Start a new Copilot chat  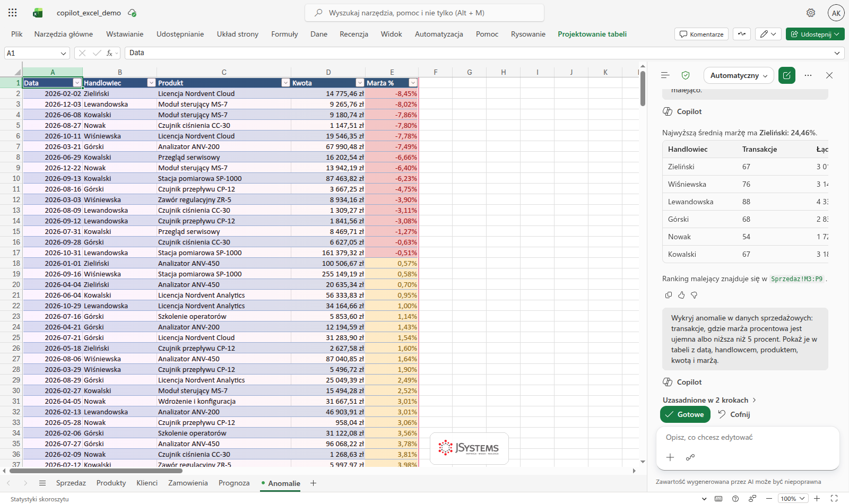(787, 75)
